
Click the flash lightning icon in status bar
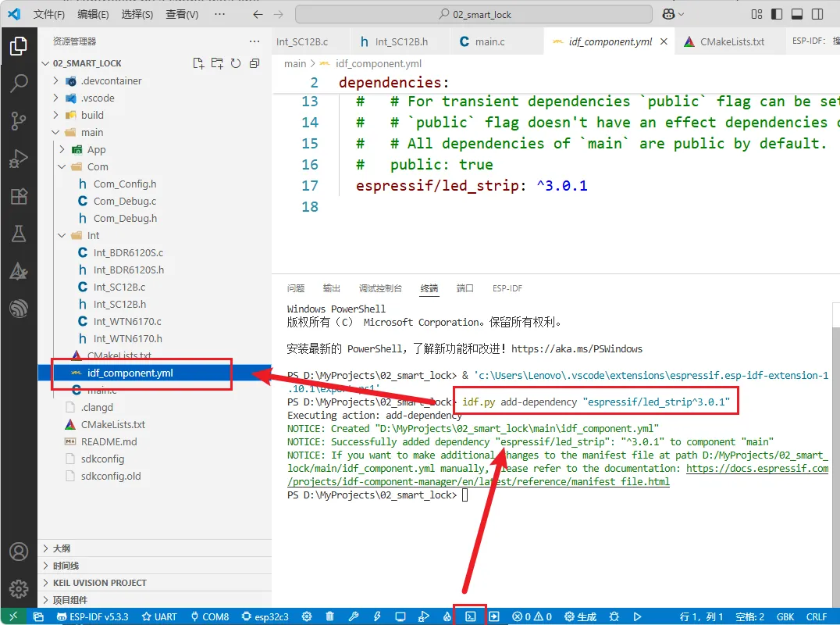click(377, 616)
